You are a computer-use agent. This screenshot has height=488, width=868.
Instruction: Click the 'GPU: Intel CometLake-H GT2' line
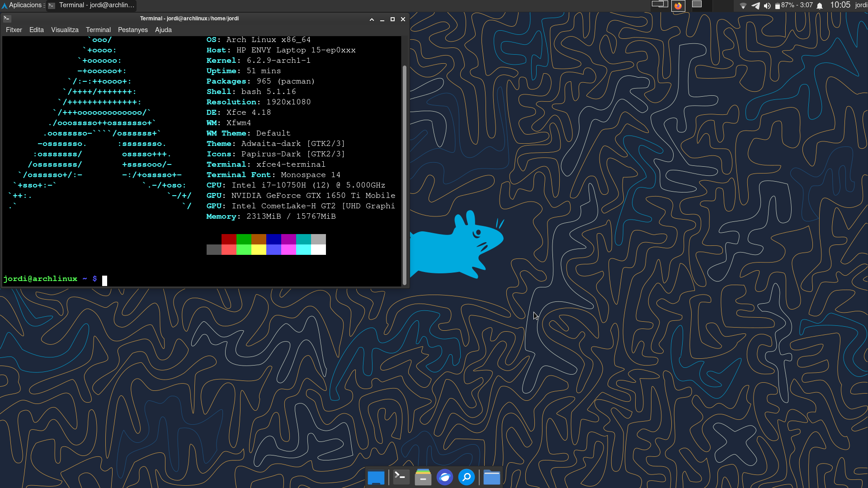301,206
